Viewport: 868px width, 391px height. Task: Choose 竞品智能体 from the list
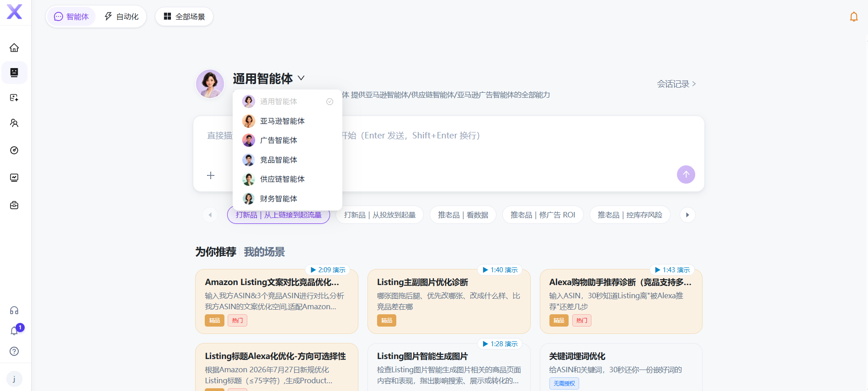288,160
